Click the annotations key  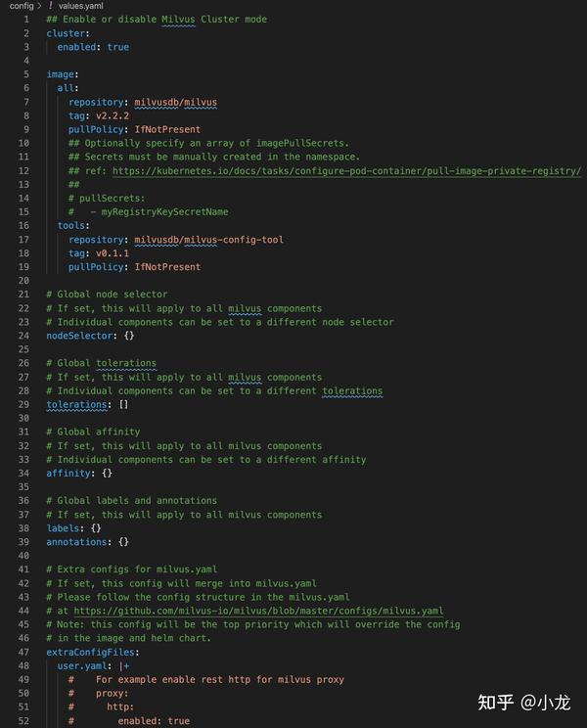[x=76, y=541]
